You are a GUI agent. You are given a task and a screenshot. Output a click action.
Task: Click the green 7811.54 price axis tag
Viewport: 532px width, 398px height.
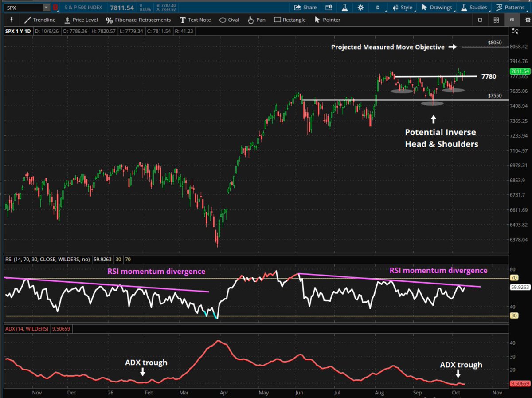[x=520, y=71]
